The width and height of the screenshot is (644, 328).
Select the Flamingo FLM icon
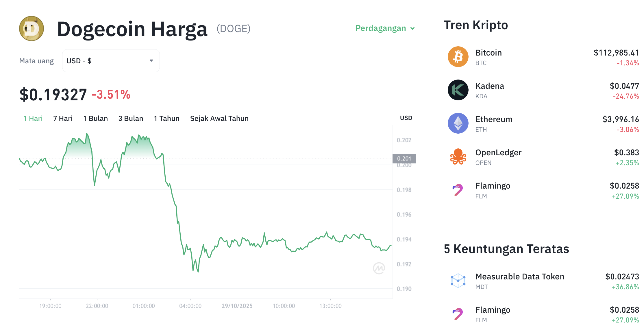458,190
